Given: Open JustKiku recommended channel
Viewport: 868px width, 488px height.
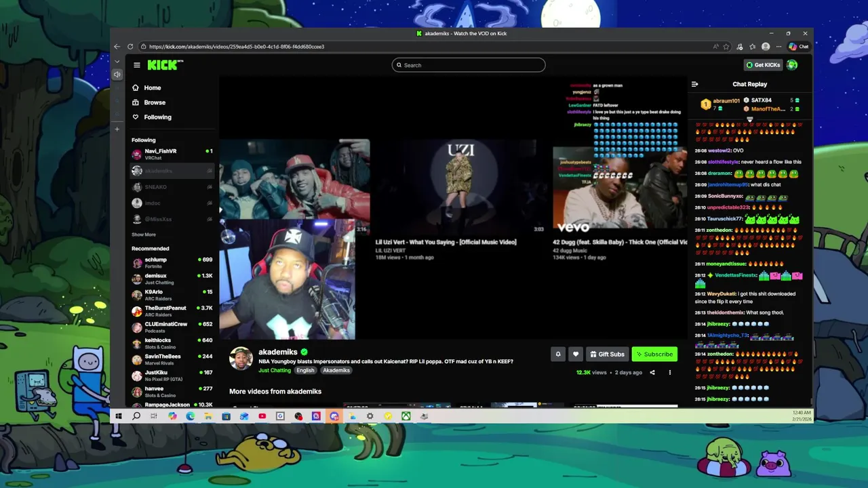Looking at the screenshot, I should (x=173, y=375).
